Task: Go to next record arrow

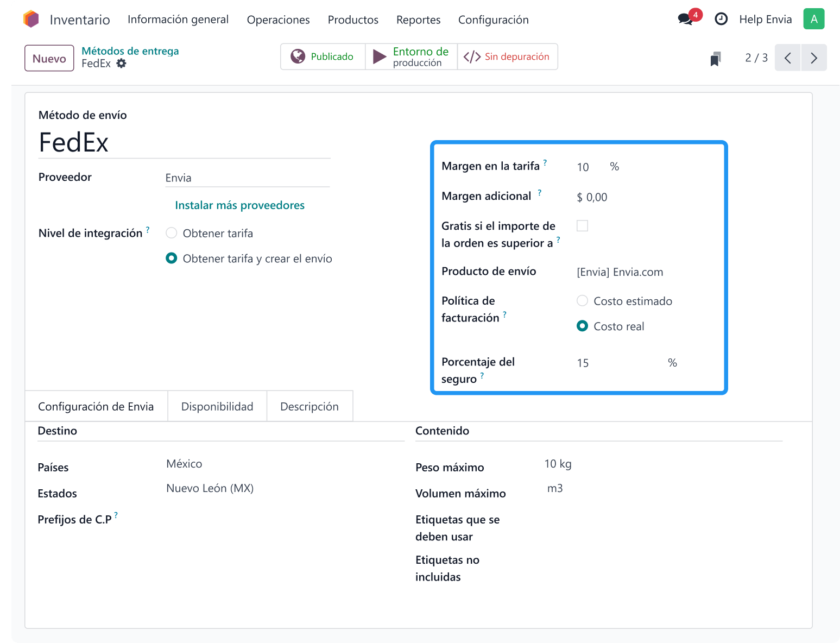Action: [x=814, y=58]
